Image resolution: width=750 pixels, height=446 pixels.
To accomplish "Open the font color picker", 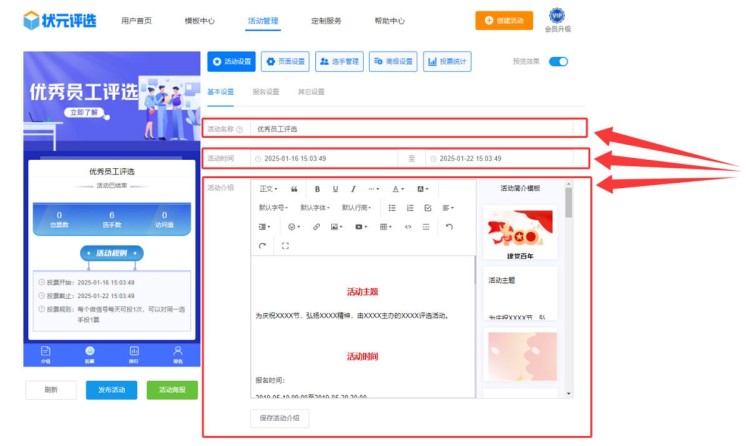I will pyautogui.click(x=397, y=189).
